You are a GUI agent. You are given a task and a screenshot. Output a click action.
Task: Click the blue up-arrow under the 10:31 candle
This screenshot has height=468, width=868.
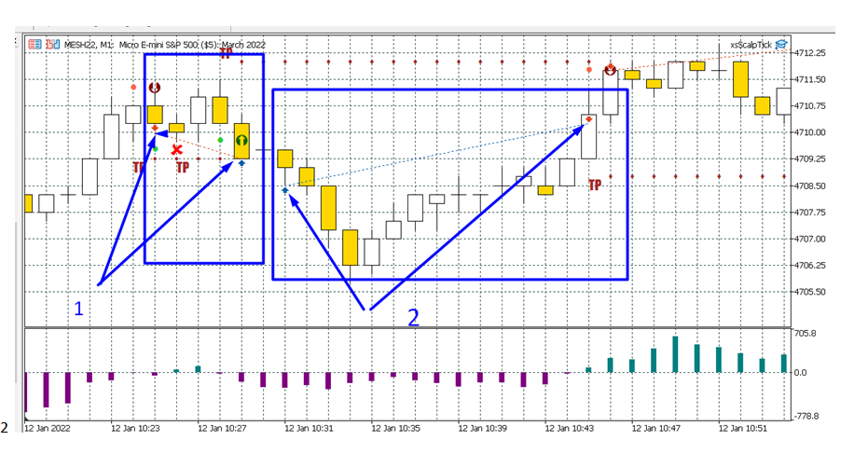[285, 190]
